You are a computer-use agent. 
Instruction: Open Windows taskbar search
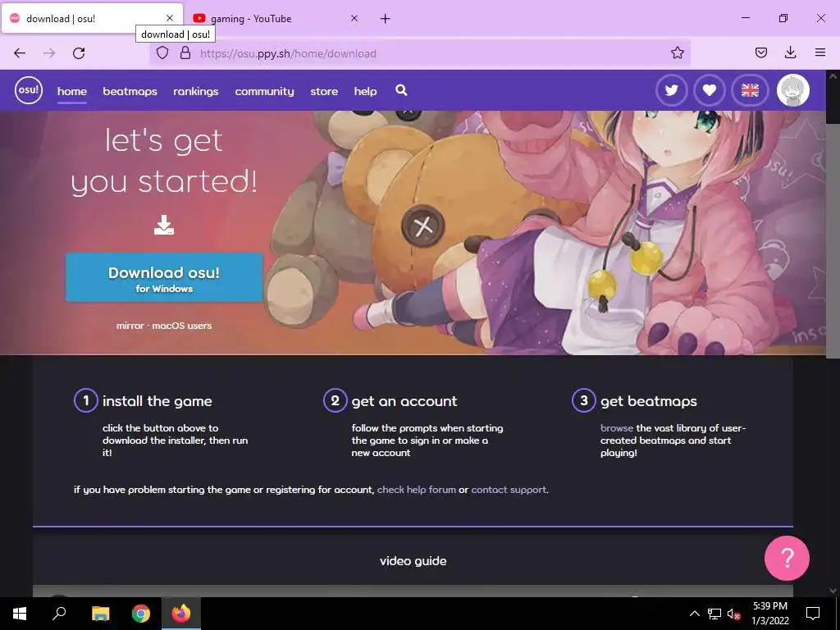[59, 614]
